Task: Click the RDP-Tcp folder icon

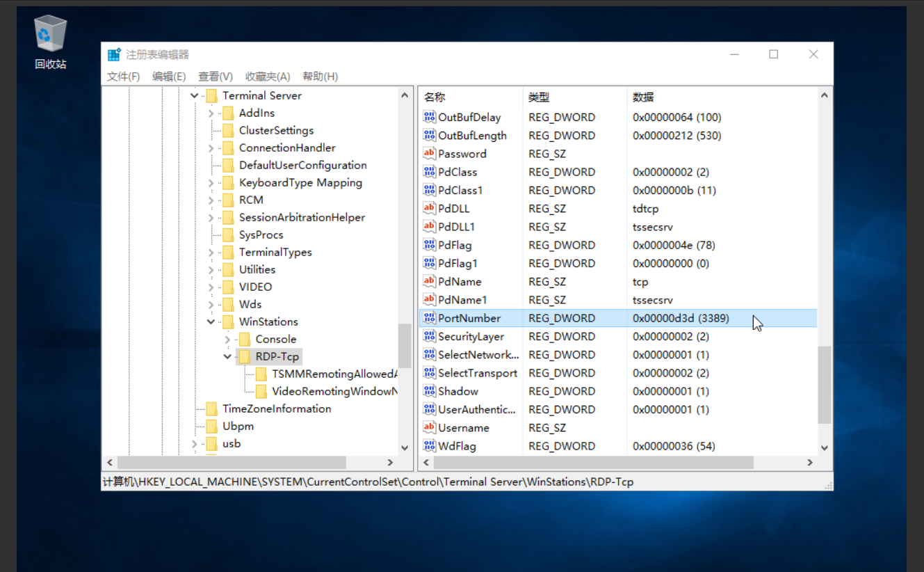Action: 244,356
